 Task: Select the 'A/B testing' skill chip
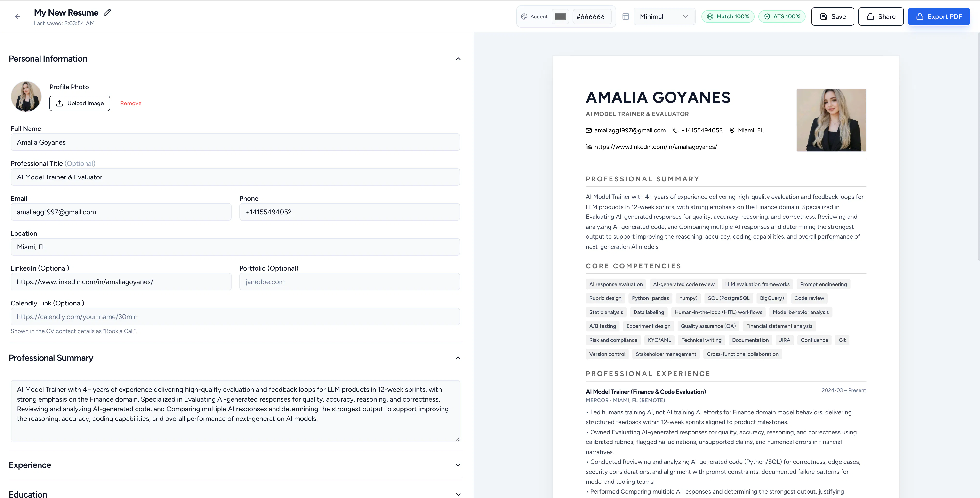tap(602, 326)
